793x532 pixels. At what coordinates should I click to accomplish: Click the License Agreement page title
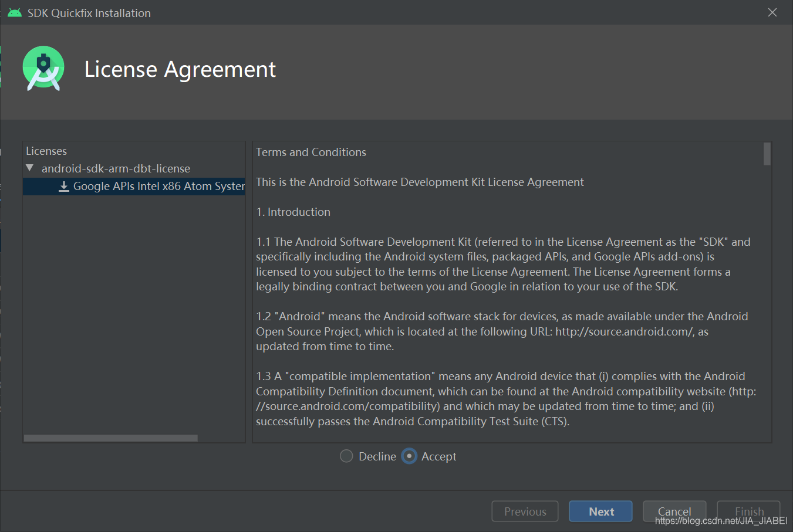pos(180,69)
